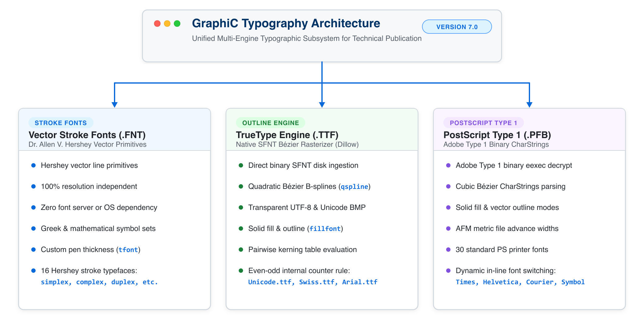Click the Unicode.ttf file name
This screenshot has width=644, height=322.
pyautogui.click(x=270, y=282)
